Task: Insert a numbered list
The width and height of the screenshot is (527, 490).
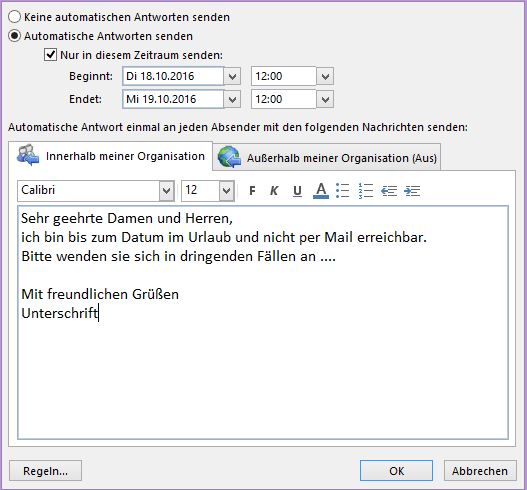Action: [x=366, y=191]
